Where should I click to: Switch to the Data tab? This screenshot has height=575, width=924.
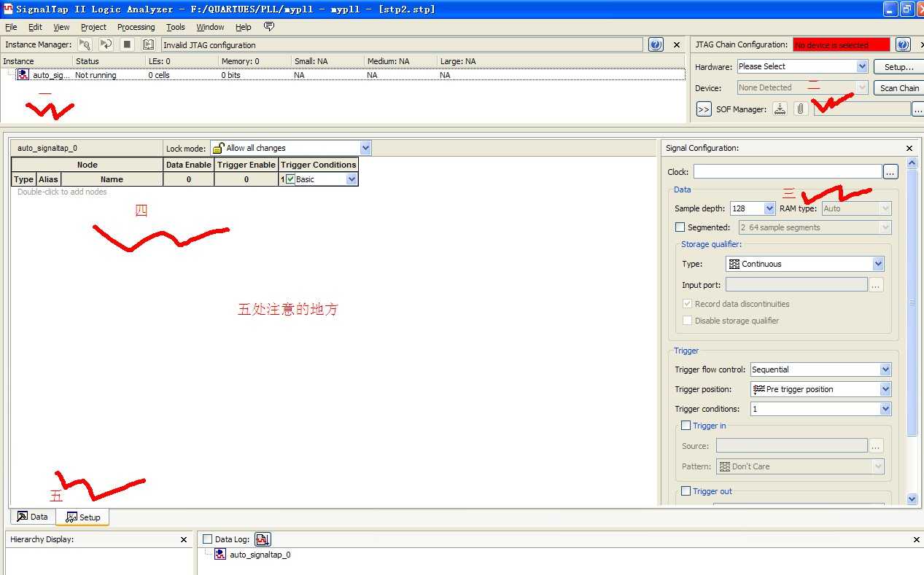click(33, 517)
